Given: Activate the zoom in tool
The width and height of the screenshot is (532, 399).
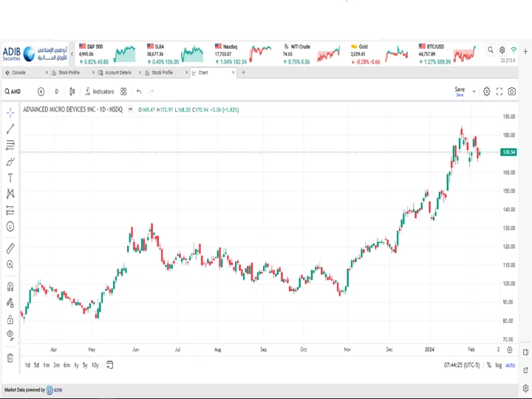Looking at the screenshot, I should pyautogui.click(x=10, y=265).
